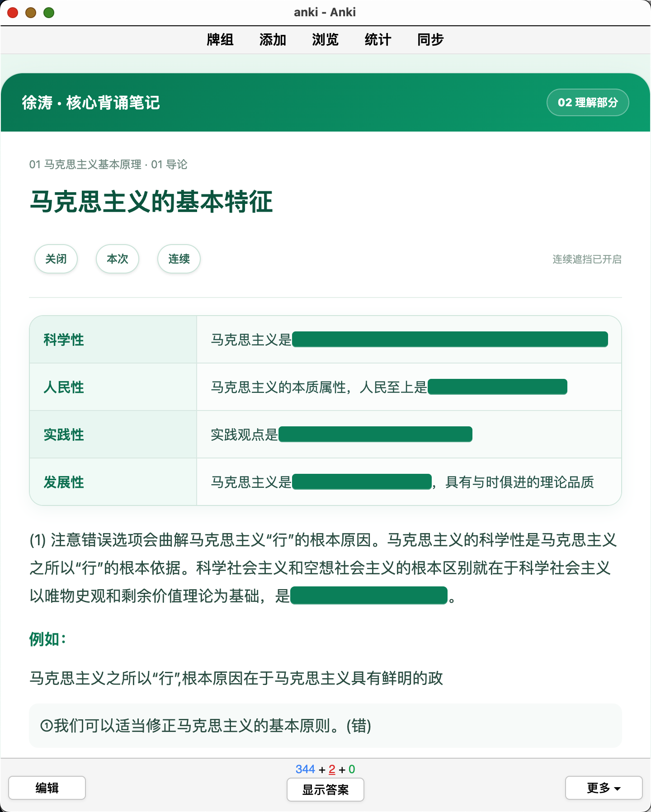This screenshot has width=651, height=812.
Task: Open the 牌组 decks menu item
Action: coord(220,40)
